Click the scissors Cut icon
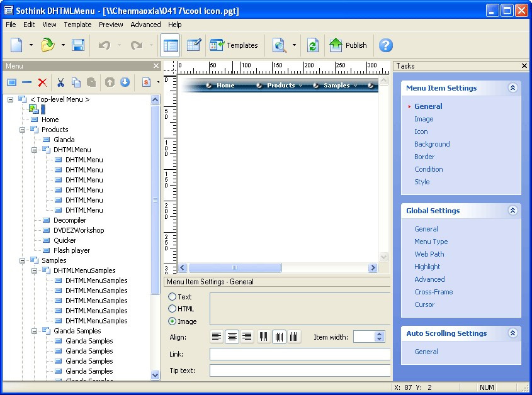The width and height of the screenshot is (532, 395). point(60,82)
